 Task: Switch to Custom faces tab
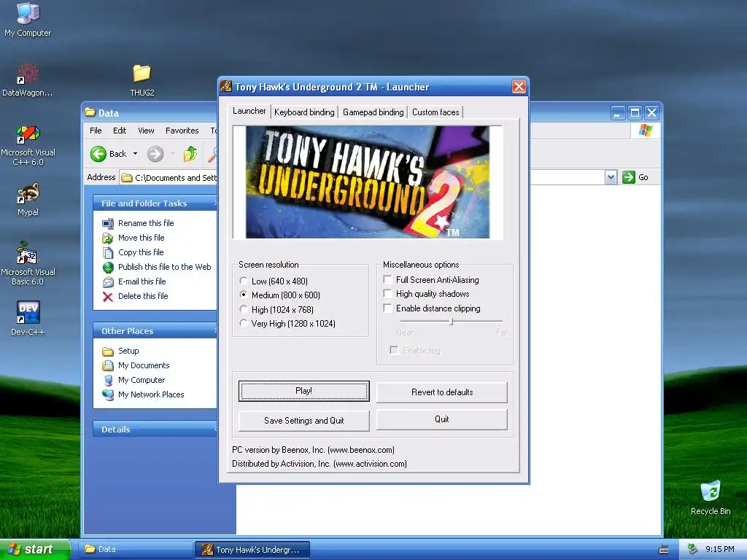tap(436, 112)
